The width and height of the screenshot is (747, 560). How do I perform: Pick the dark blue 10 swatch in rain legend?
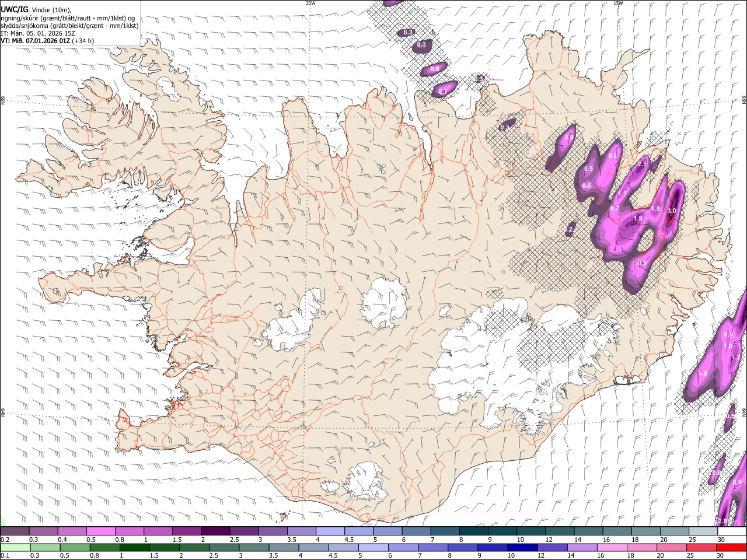click(522, 548)
